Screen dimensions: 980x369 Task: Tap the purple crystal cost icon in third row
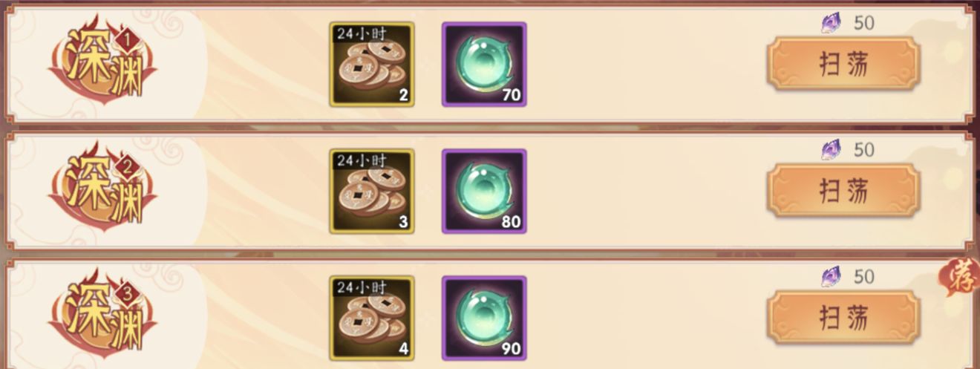point(832,277)
